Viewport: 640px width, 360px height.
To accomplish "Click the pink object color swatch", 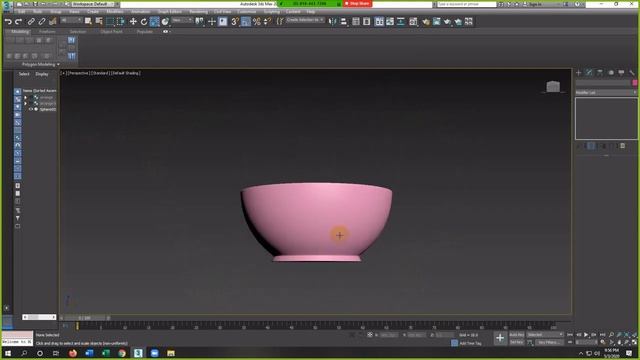I will tap(635, 83).
